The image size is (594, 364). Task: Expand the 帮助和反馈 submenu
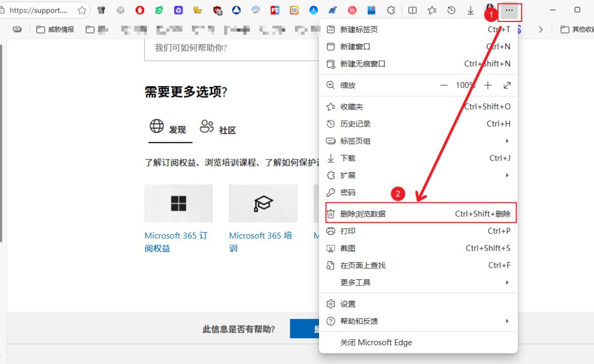coord(418,321)
